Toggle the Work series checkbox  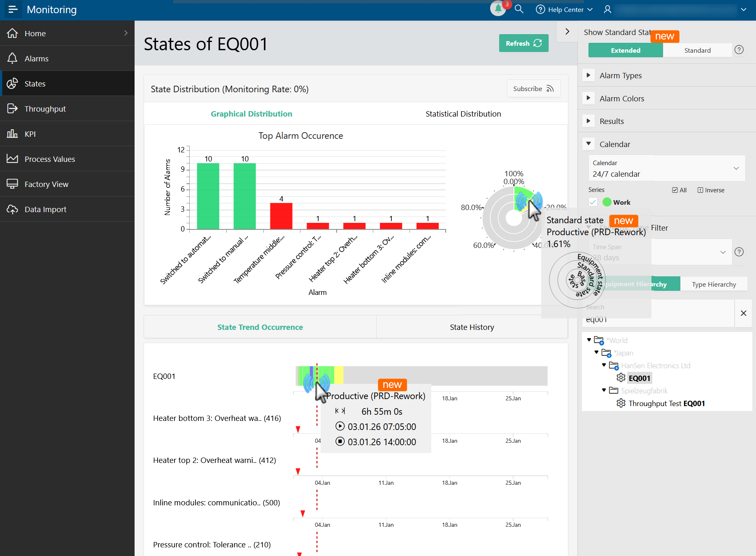tap(593, 202)
